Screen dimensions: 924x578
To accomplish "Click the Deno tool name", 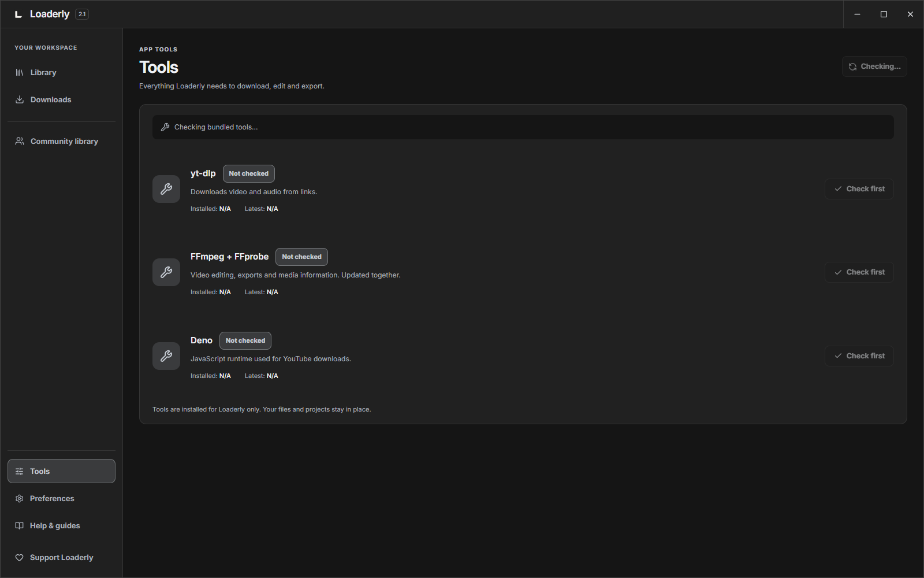I will pyautogui.click(x=202, y=340).
